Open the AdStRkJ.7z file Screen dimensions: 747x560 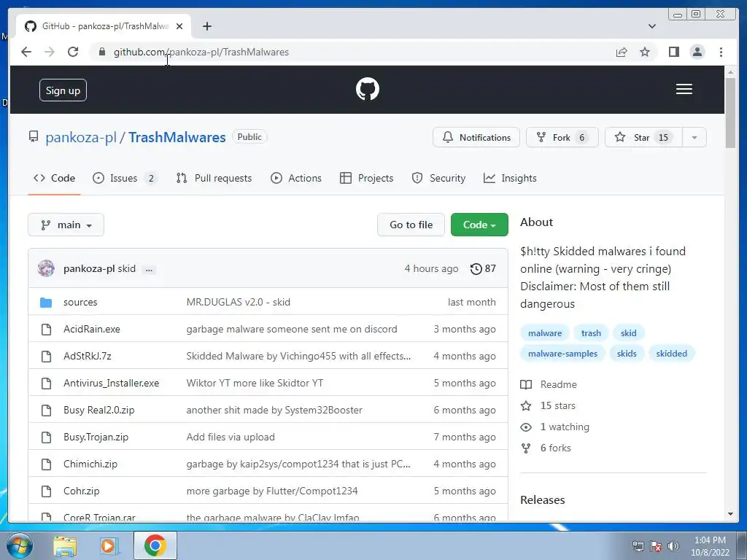coord(88,356)
